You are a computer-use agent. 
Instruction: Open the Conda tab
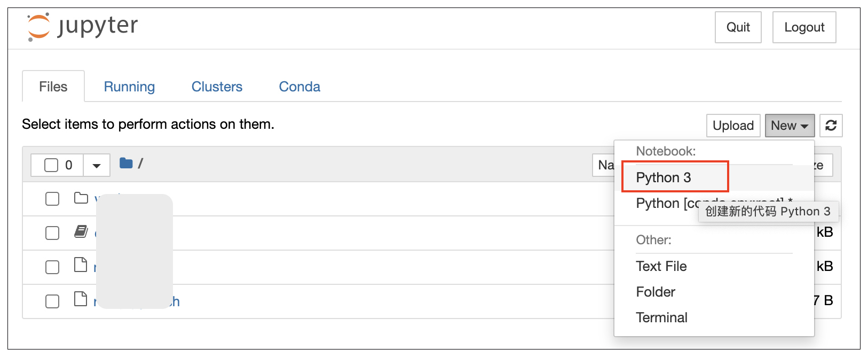click(299, 87)
